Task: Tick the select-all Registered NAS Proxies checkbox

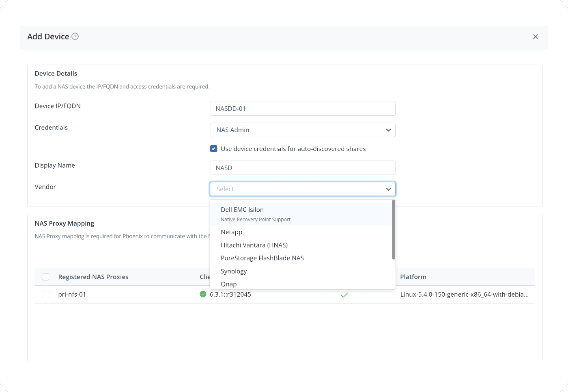Action: coord(46,277)
